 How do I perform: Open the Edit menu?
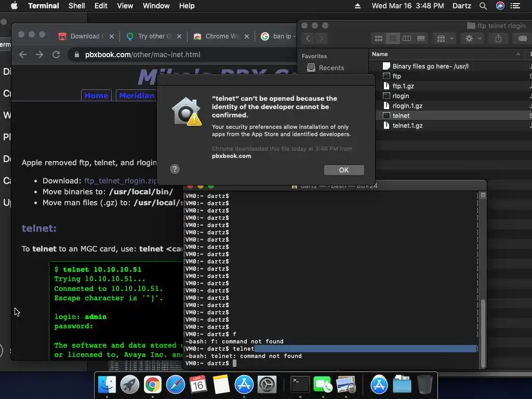pyautogui.click(x=101, y=6)
